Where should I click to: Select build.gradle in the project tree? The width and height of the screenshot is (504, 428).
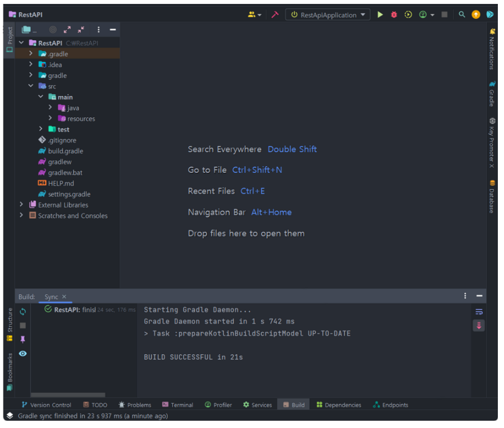pos(65,152)
